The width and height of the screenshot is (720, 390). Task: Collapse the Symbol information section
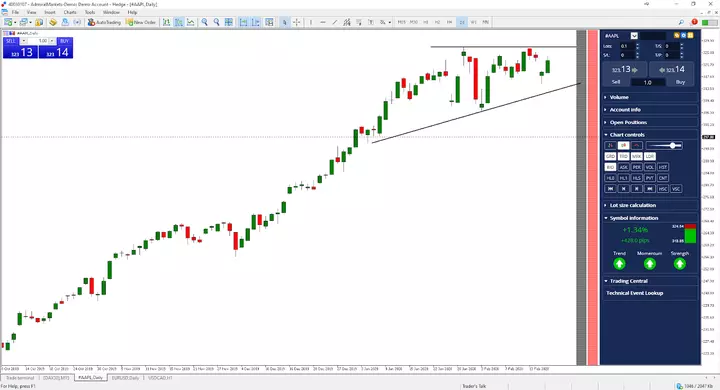pos(650,218)
